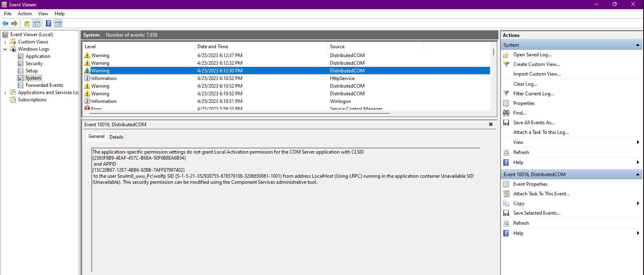This screenshot has width=644, height=275.
Task: Select the warning event at 6:12:32 PM
Action: point(286,63)
